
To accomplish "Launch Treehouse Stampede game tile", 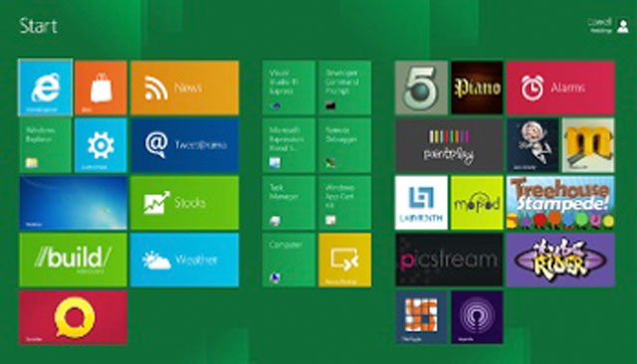I will click(x=560, y=203).
